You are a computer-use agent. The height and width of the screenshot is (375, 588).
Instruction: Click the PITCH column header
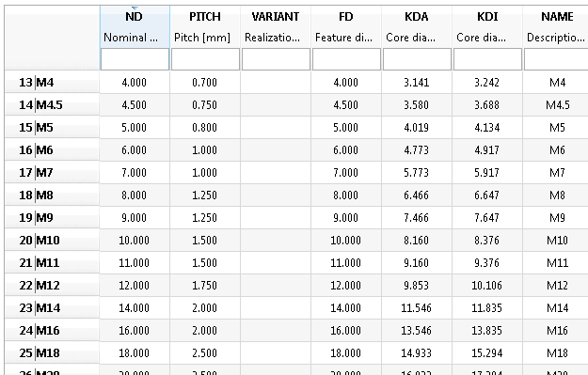pyautogui.click(x=205, y=27)
